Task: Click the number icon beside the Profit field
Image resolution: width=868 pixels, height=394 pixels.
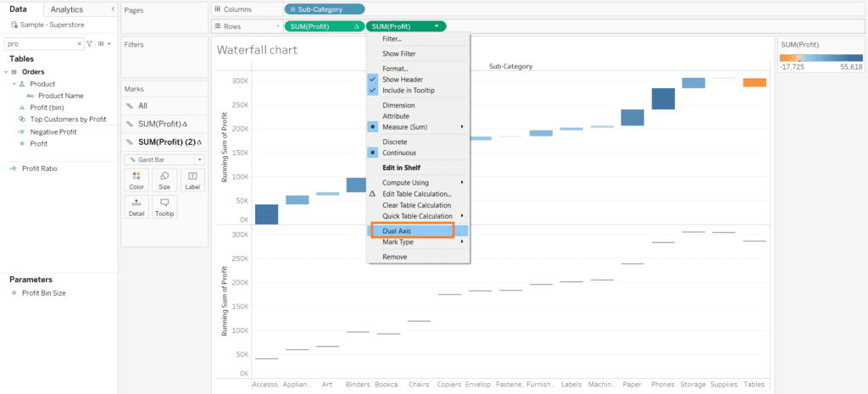Action: [22, 143]
